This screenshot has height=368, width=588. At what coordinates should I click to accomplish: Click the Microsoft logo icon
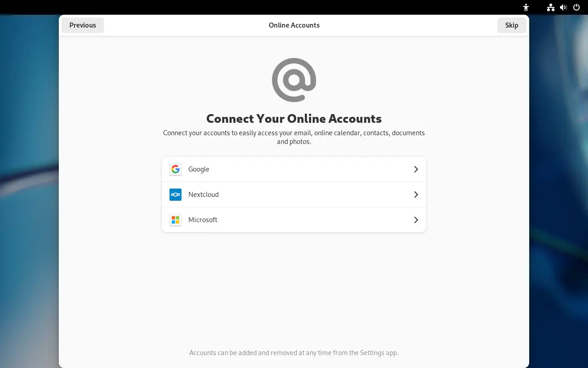pos(175,220)
